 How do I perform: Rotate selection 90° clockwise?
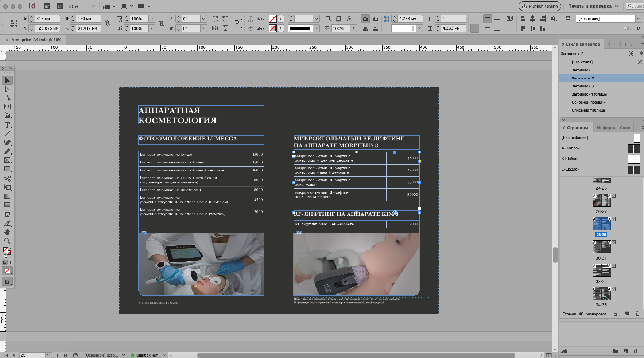[x=216, y=19]
